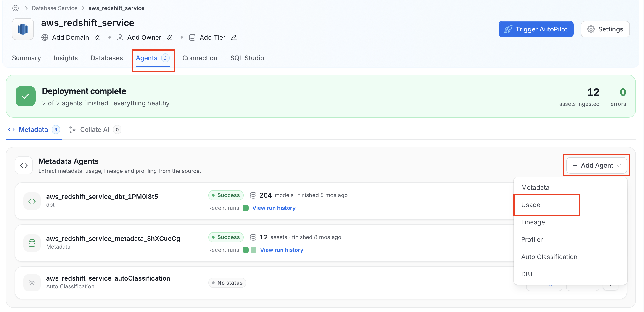Viewport: 644px width, 312px height.
Task: Choose Auto Classification from the agent menu
Action: tap(570, 257)
